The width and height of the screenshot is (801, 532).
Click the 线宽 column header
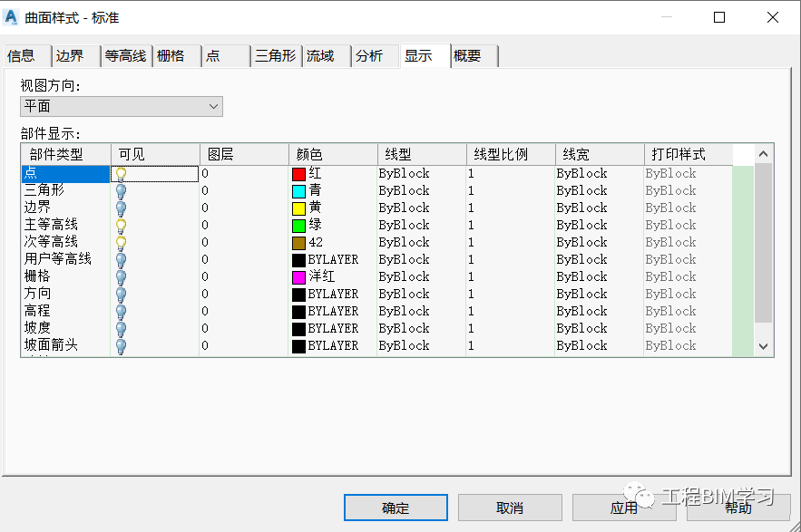click(x=600, y=154)
